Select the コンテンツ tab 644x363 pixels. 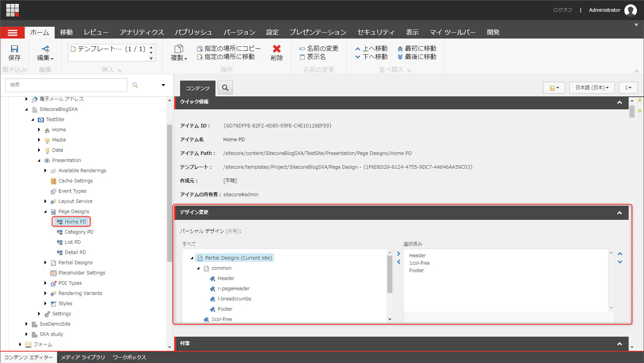click(198, 88)
